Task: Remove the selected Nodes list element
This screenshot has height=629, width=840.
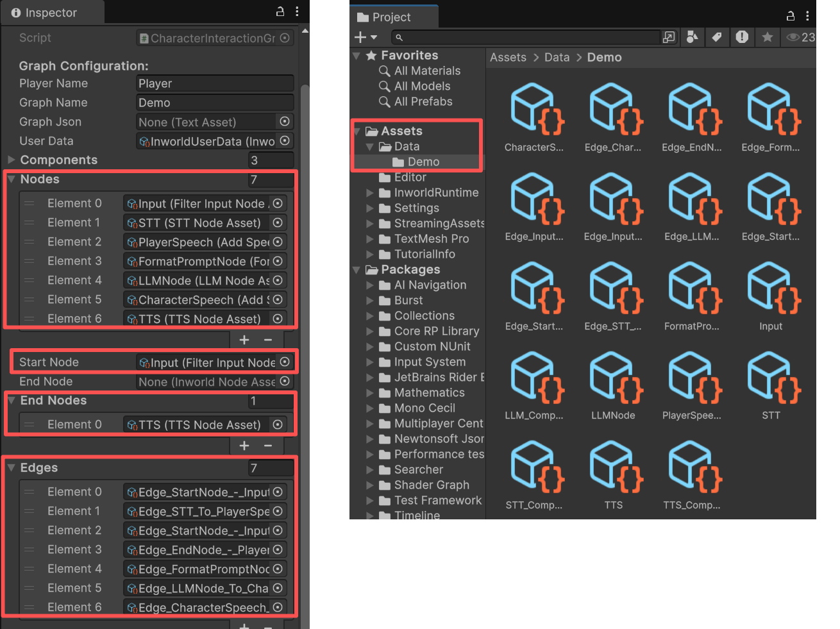Action: coord(268,340)
